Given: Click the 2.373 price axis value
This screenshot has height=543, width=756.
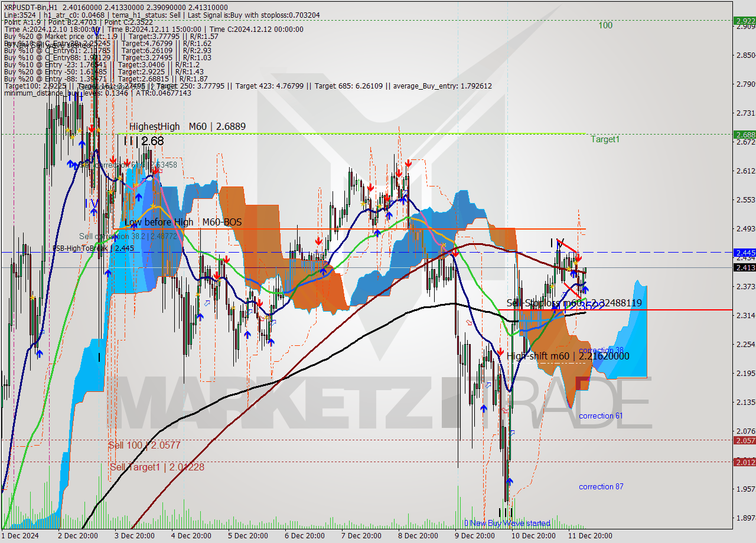Looking at the screenshot, I should click(745, 287).
